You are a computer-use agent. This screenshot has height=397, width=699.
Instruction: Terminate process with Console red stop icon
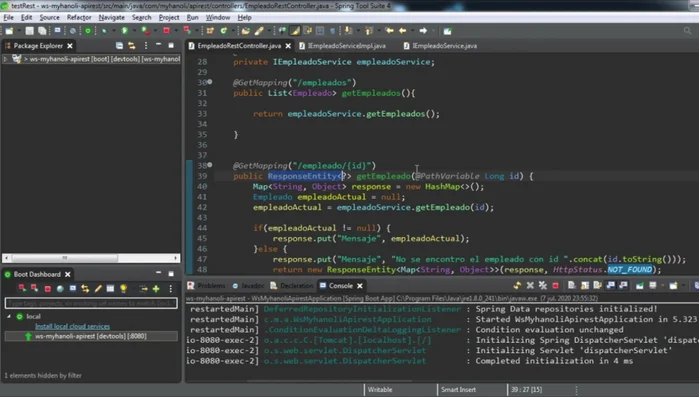point(555,285)
